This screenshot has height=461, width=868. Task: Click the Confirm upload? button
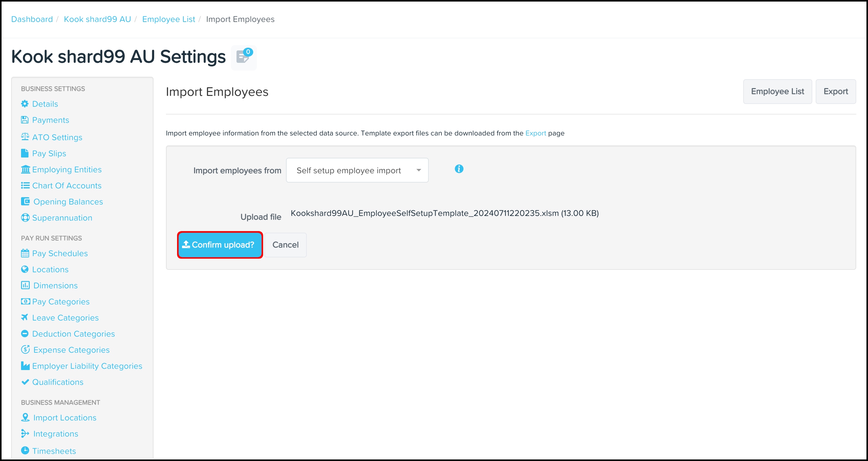tap(220, 245)
